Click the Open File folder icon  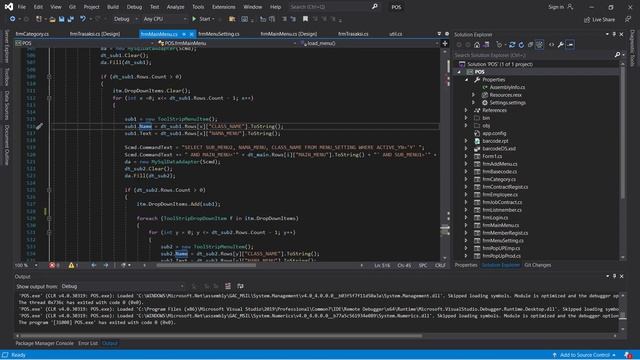pyautogui.click(x=52, y=19)
